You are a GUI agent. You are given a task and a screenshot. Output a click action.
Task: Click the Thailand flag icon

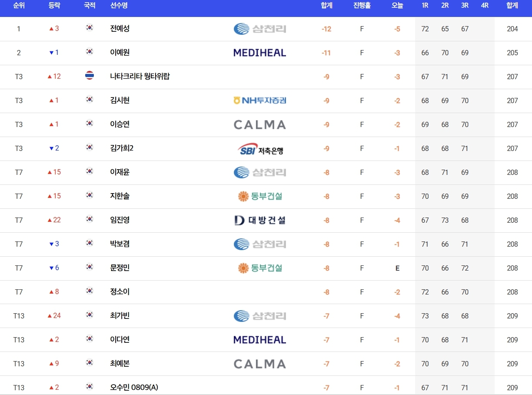point(90,76)
